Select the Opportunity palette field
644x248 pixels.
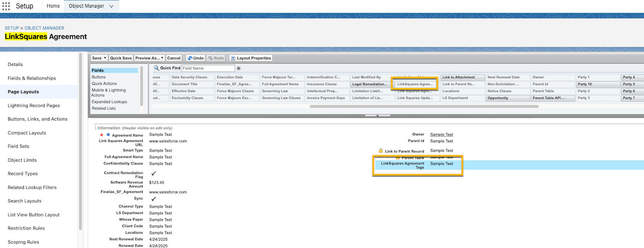point(508,98)
